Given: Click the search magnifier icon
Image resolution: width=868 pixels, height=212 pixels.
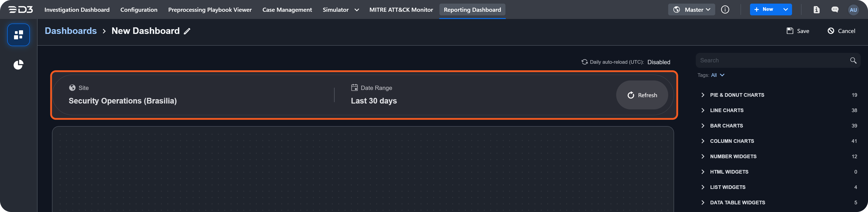Looking at the screenshot, I should 853,60.
